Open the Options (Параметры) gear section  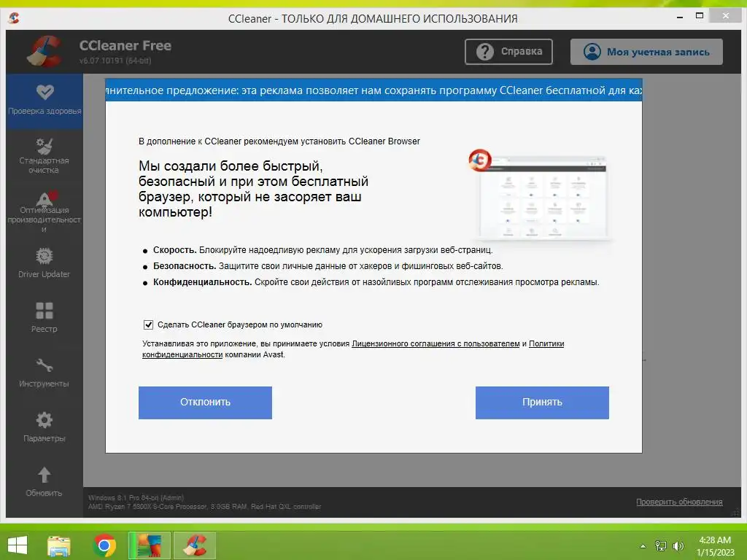44,427
